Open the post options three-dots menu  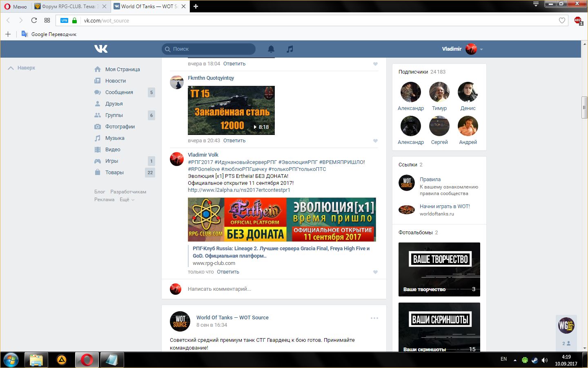374,318
